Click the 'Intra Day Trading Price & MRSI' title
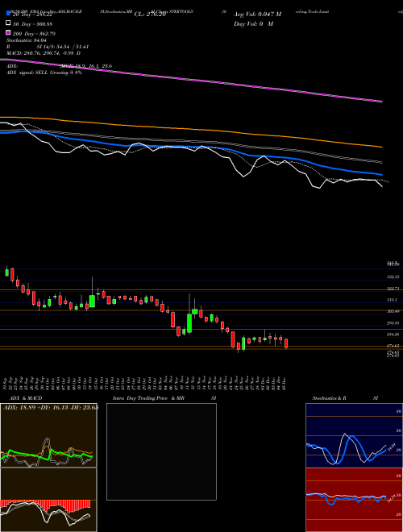The image size is (403, 532). pos(164,398)
